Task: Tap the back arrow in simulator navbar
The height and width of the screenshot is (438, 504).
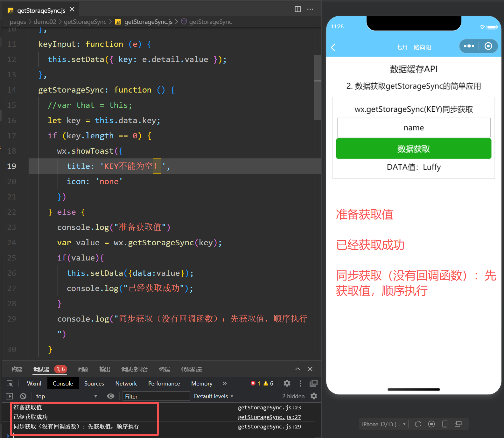Action: pos(333,47)
